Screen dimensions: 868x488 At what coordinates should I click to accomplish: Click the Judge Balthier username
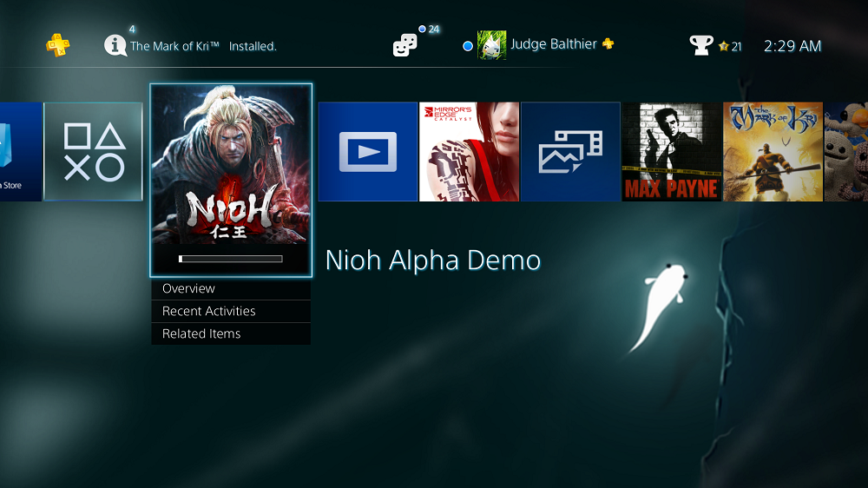(x=554, y=43)
